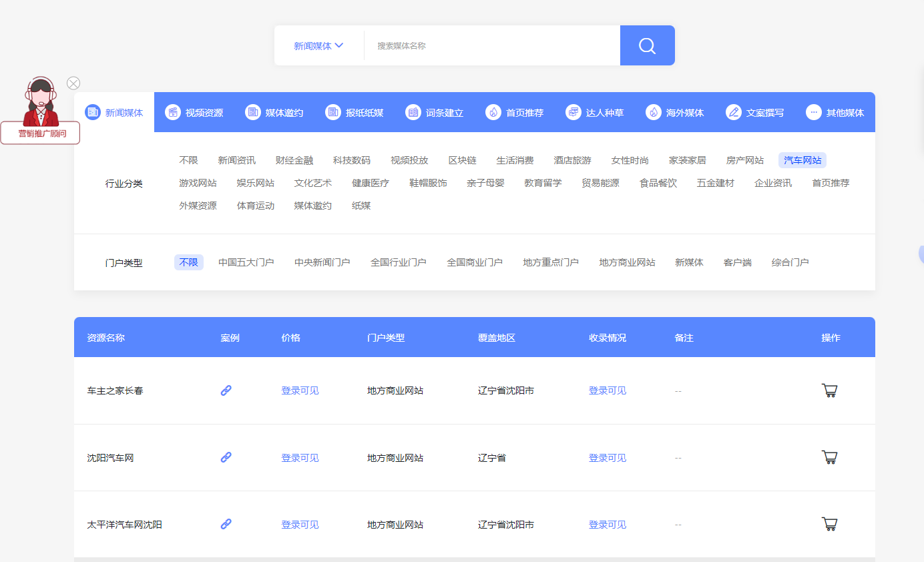The height and width of the screenshot is (562, 924).
Task: Close the 营销推广顾问 floating widget
Action: [73, 83]
